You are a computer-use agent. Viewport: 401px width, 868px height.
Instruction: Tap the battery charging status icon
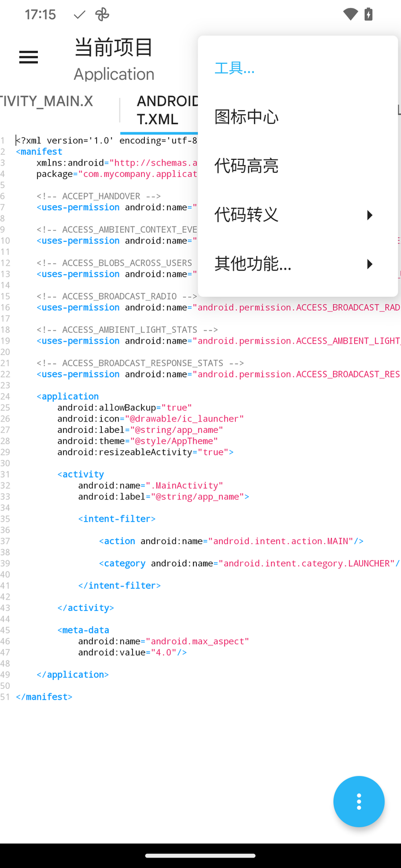(x=369, y=15)
